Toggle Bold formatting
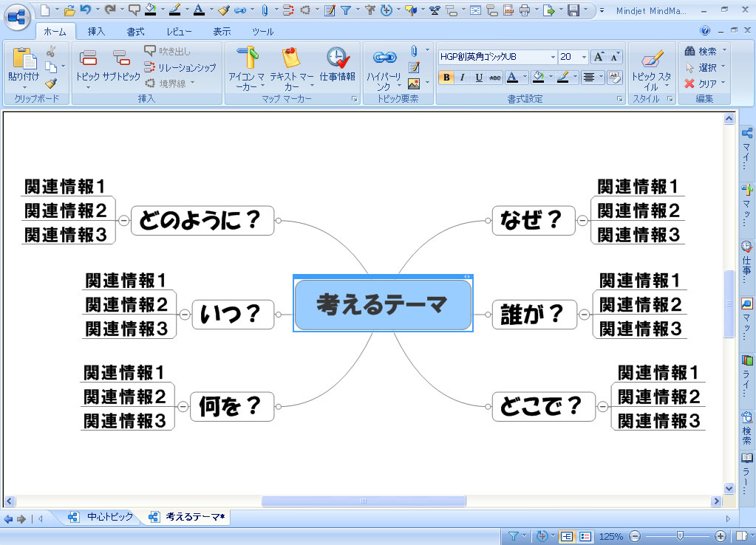 coord(446,77)
